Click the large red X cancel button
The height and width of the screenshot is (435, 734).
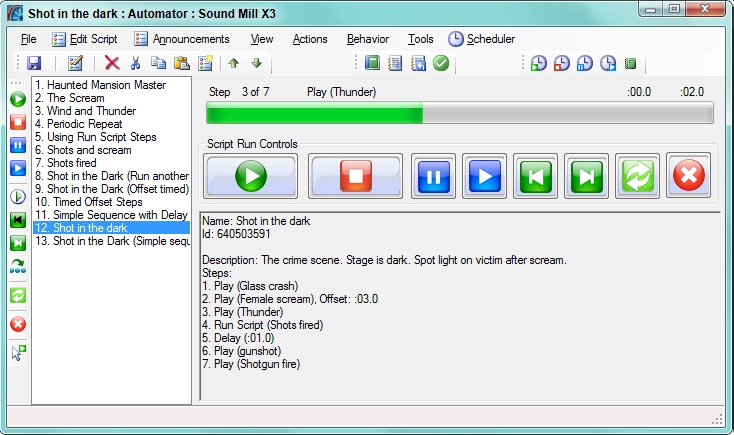coord(689,176)
